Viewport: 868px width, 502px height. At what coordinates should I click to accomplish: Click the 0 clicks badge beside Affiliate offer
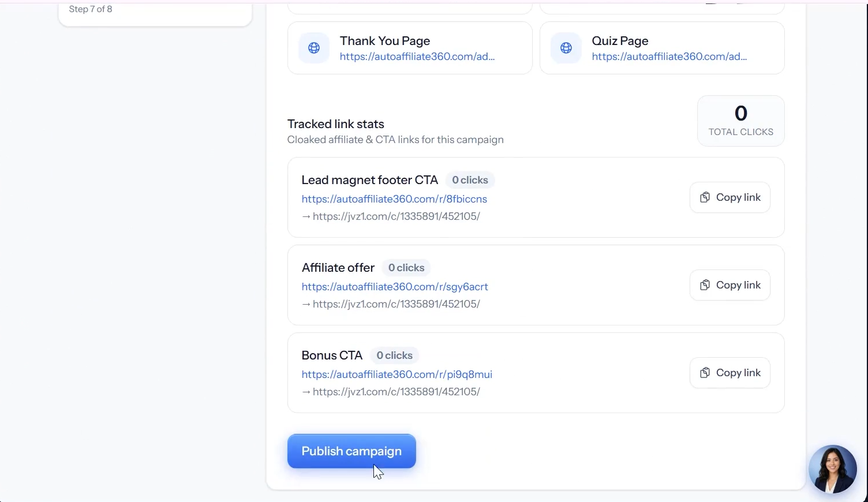coord(406,268)
